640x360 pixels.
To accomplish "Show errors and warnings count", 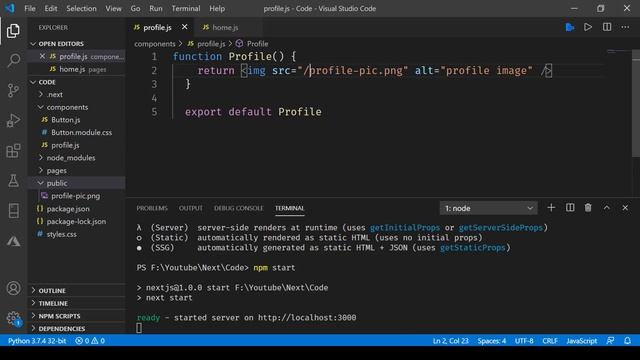I will coord(90,340).
